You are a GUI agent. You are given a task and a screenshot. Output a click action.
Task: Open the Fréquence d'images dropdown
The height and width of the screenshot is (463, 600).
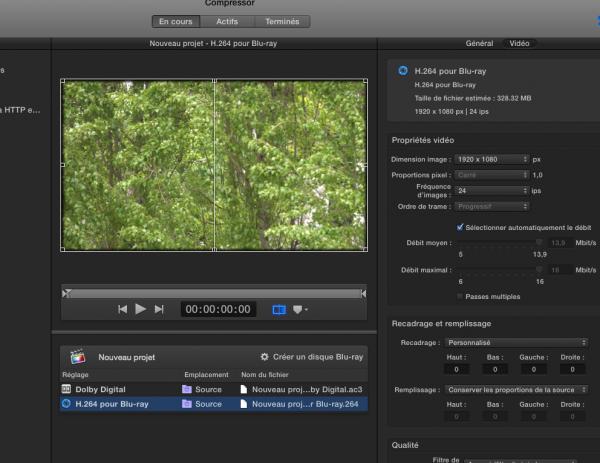(492, 191)
